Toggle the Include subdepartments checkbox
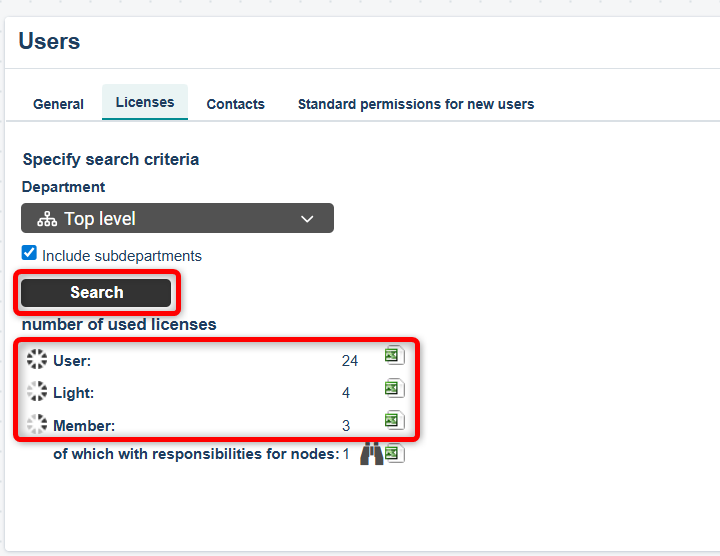The width and height of the screenshot is (720, 556). (x=29, y=254)
